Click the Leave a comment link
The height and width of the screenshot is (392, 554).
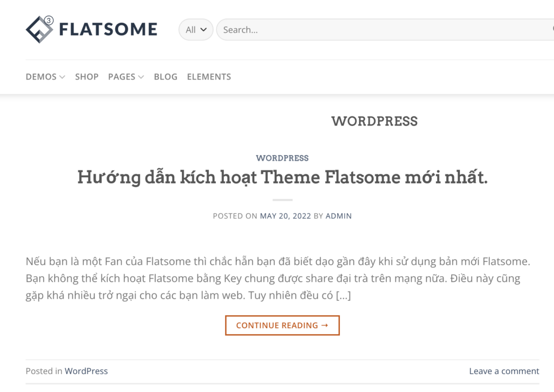[x=504, y=371]
